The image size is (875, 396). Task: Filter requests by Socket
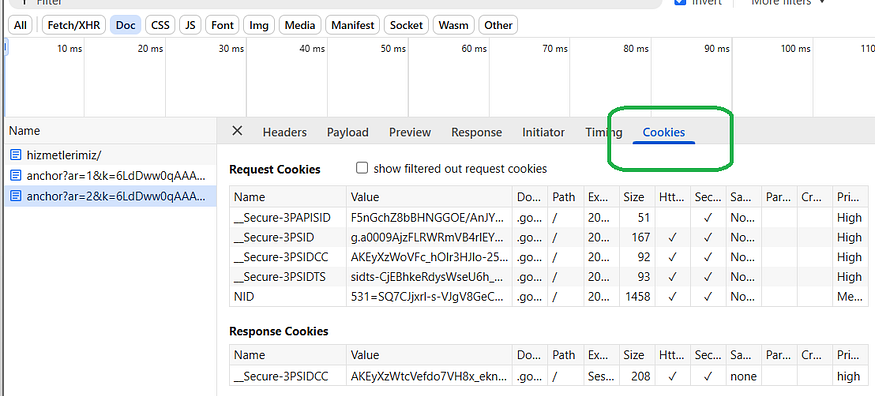point(406,25)
